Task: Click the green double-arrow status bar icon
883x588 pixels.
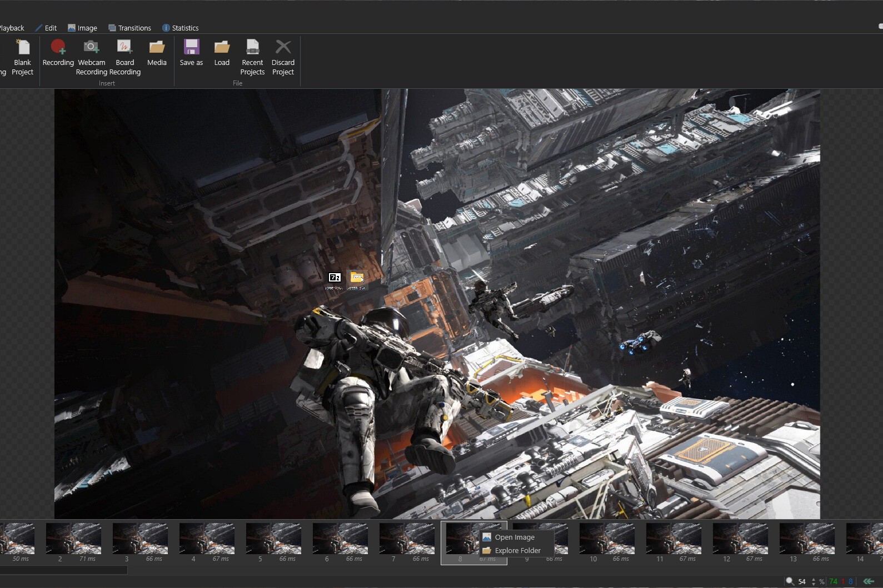Action: [x=869, y=581]
